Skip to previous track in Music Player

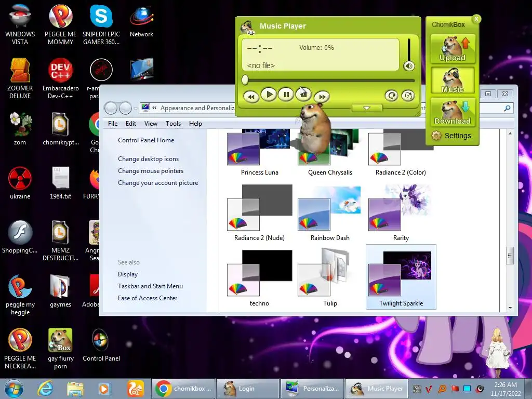coord(251,97)
